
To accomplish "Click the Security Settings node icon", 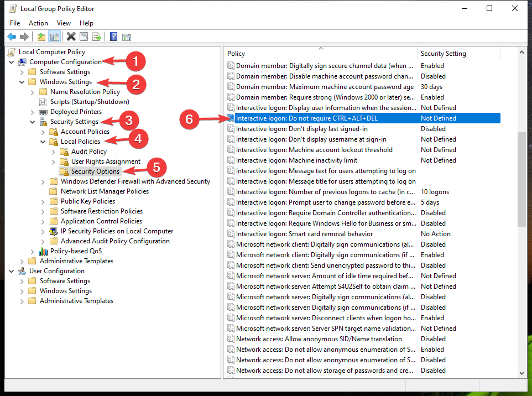I will [x=43, y=122].
